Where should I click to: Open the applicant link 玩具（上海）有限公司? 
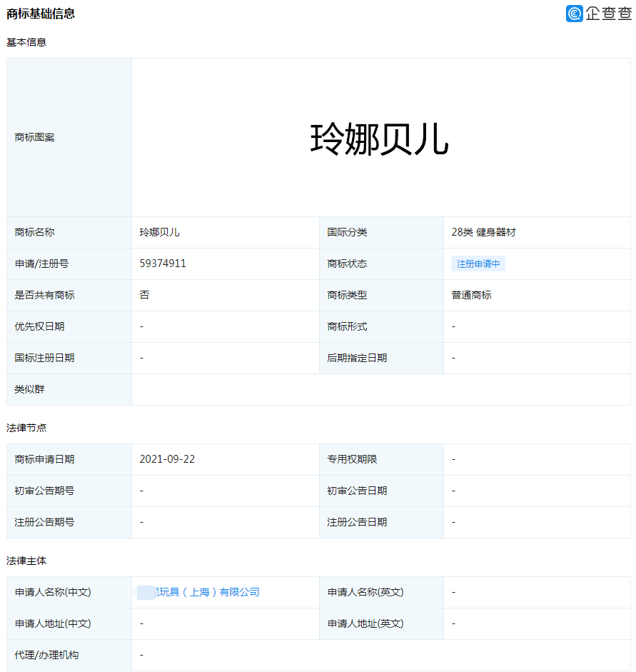pyautogui.click(x=201, y=592)
